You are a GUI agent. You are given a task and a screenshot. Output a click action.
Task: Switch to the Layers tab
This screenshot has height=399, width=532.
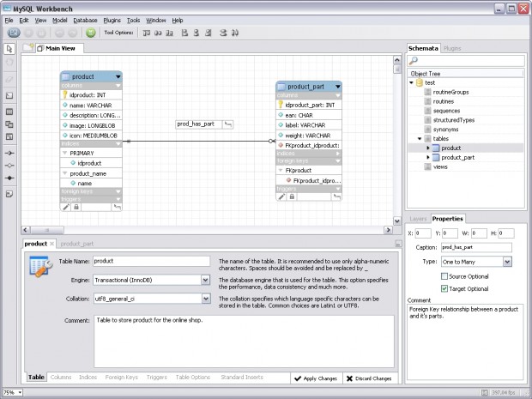(x=418, y=219)
